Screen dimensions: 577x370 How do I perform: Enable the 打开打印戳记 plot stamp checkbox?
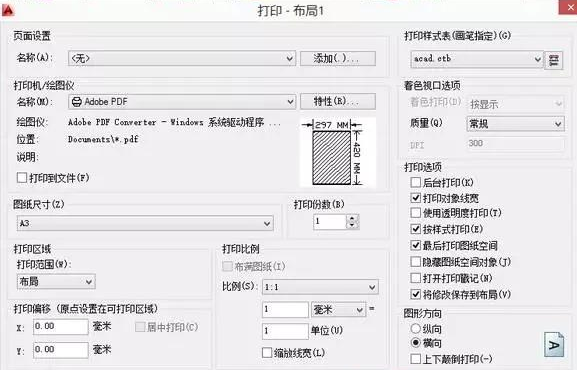(415, 278)
